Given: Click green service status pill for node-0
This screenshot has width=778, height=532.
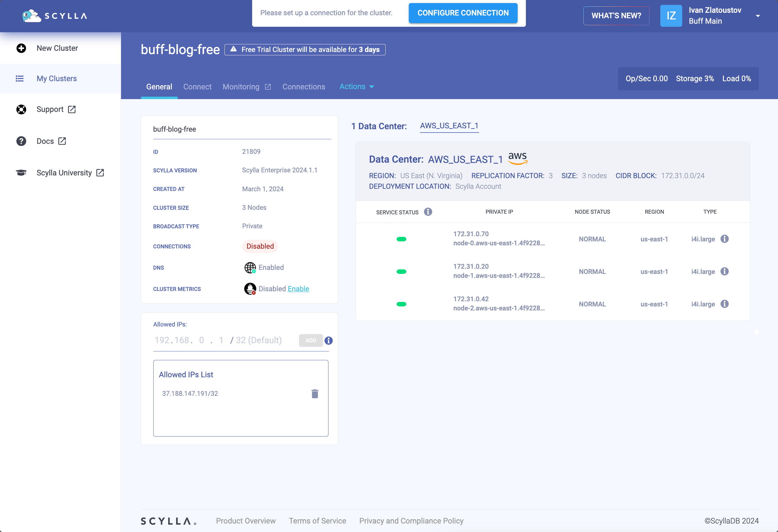Looking at the screenshot, I should (x=401, y=239).
